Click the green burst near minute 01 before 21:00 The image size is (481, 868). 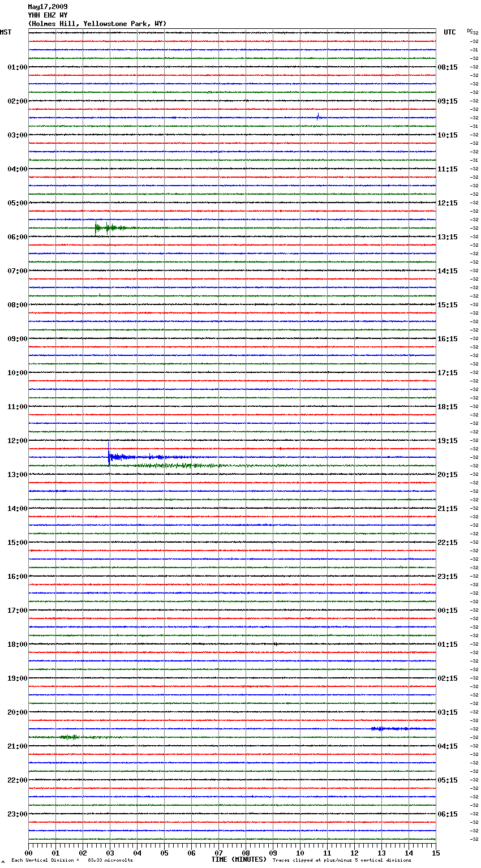pos(69,737)
